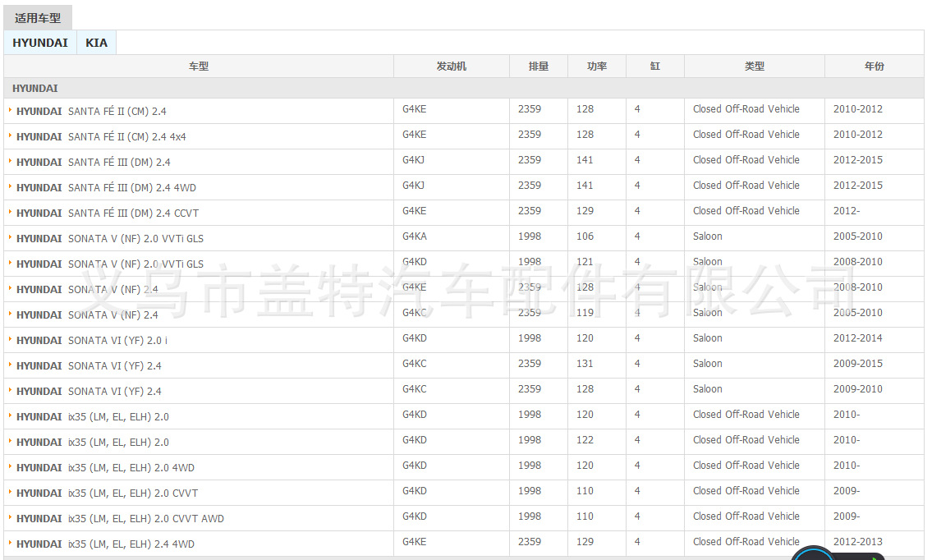The height and width of the screenshot is (560, 932).
Task: Select engine code G4KJ in SANTA FÉ III 2.4 row
Action: [413, 160]
